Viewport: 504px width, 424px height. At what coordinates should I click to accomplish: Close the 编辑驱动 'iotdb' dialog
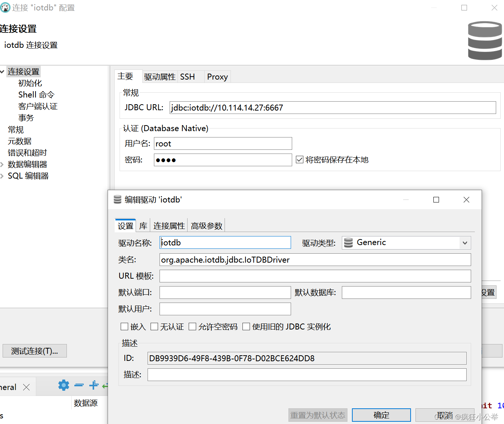coord(466,200)
